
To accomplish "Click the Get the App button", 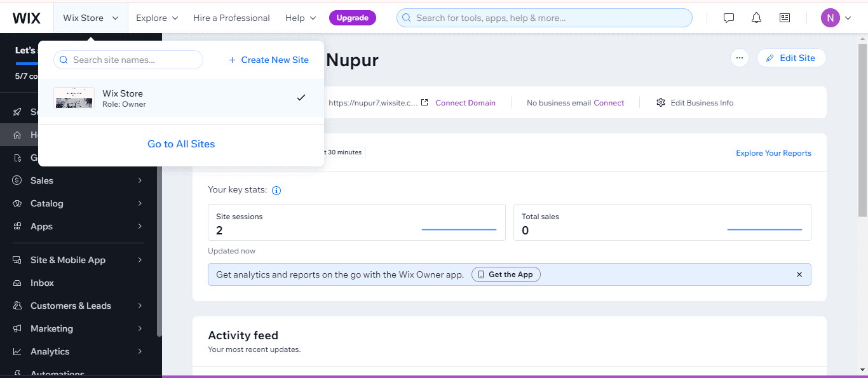I will click(506, 274).
